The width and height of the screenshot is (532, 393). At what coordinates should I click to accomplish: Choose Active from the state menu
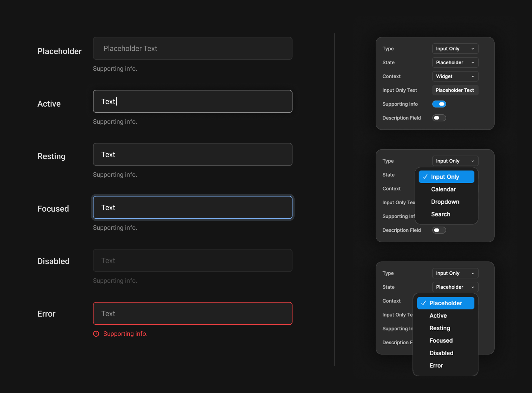click(x=445, y=316)
